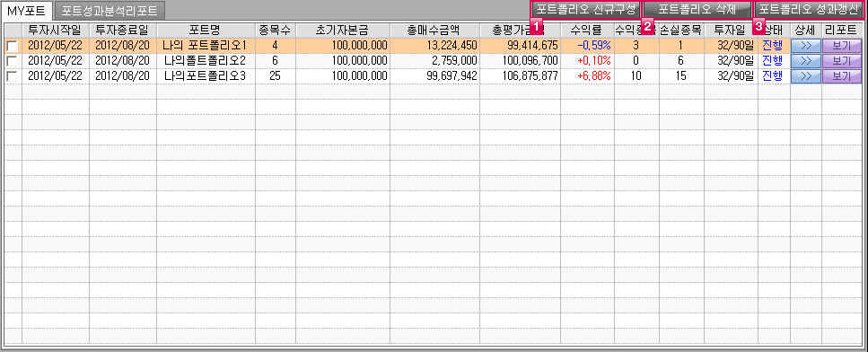Image resolution: width=868 pixels, height=352 pixels.
Task: Select portfolio name 나의폴트폴리오2
Action: 205,60
